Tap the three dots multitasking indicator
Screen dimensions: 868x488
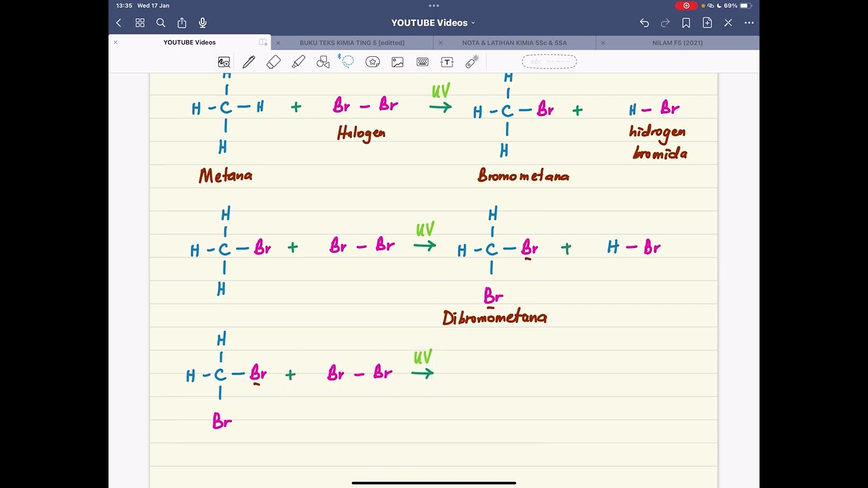pyautogui.click(x=434, y=5)
